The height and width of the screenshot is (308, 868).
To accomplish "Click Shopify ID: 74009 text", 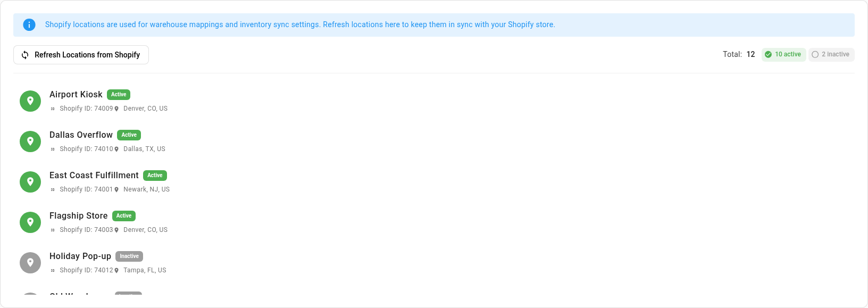I will coord(86,109).
